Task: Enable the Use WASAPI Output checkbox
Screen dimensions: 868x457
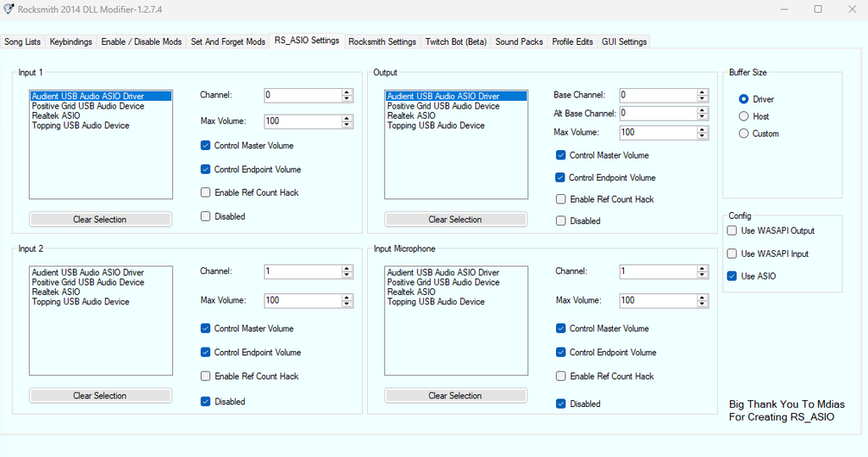Action: point(732,231)
